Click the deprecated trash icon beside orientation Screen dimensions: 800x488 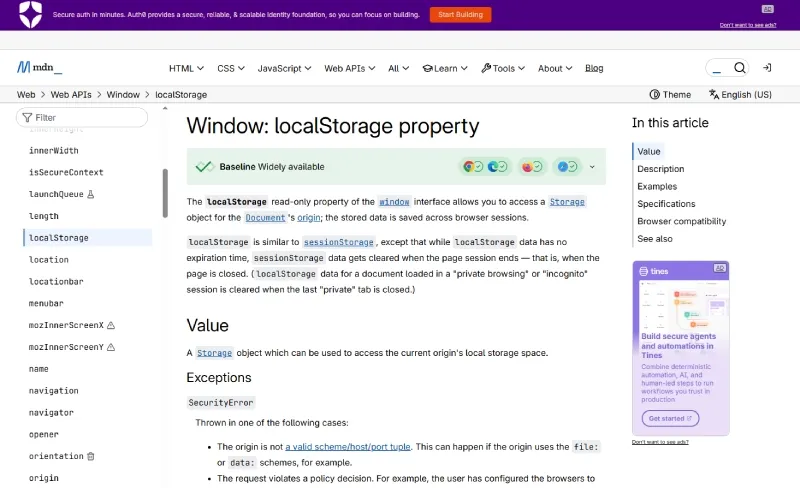pos(91,456)
